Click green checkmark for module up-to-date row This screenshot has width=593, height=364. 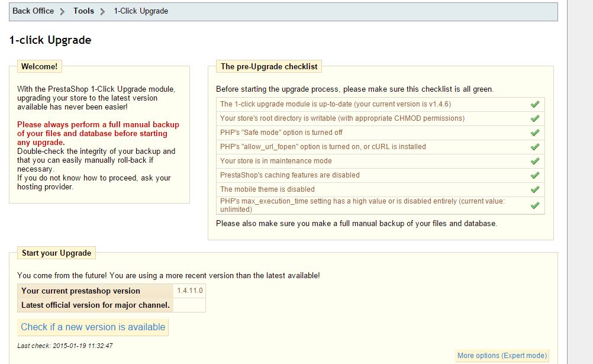pos(535,104)
